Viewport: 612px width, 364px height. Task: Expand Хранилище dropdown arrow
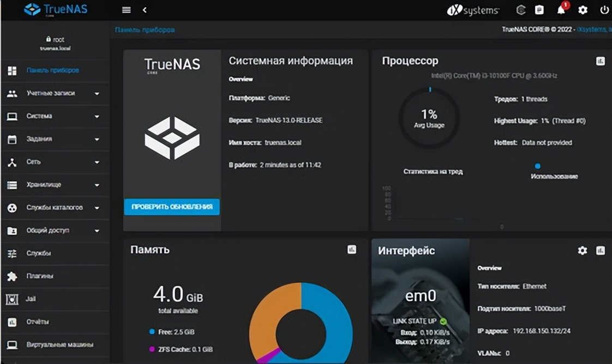[97, 185]
